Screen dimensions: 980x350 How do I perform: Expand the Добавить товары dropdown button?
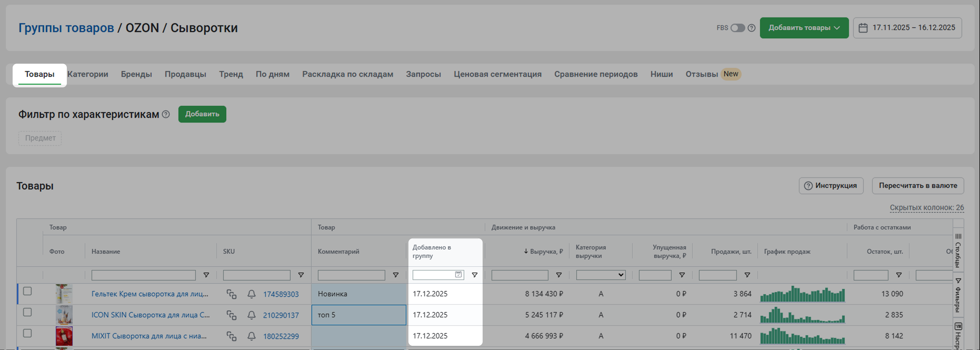point(804,28)
